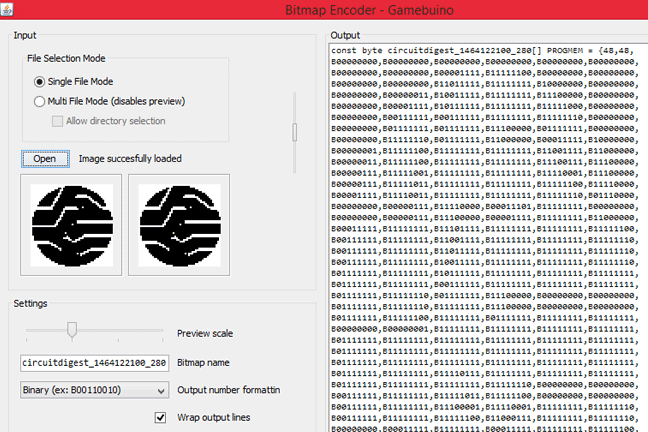This screenshot has height=432, width=648.
Task: Click the 'Bitmap name' label
Action: 203,363
